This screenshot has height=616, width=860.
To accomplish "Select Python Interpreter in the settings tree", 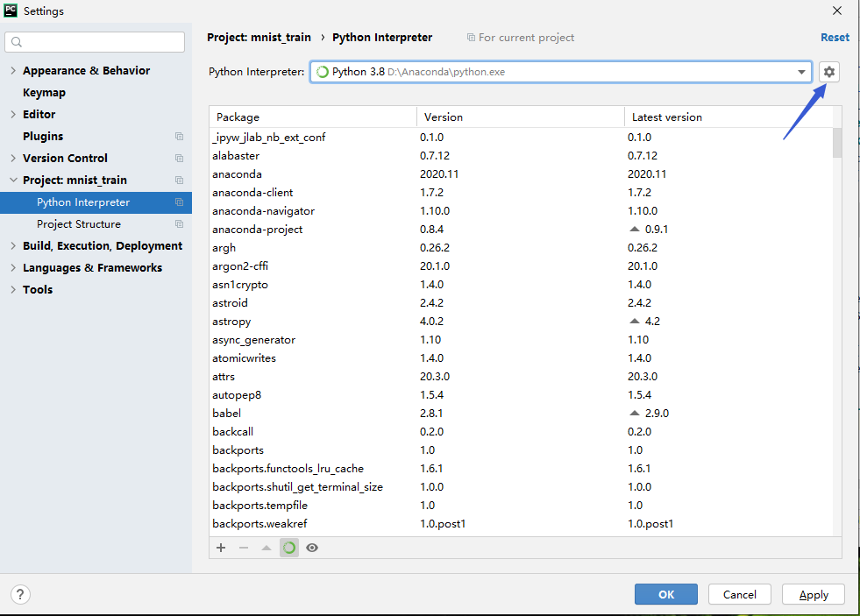I will coord(96,202).
